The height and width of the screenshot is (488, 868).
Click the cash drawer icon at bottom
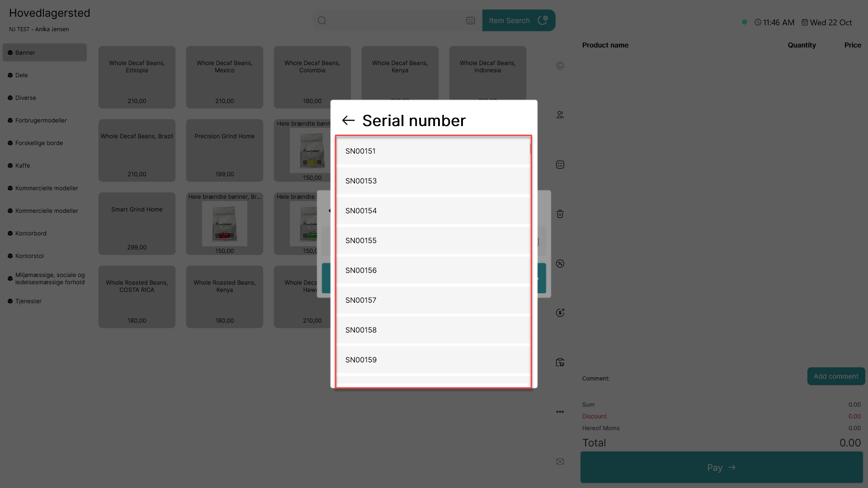pyautogui.click(x=560, y=461)
